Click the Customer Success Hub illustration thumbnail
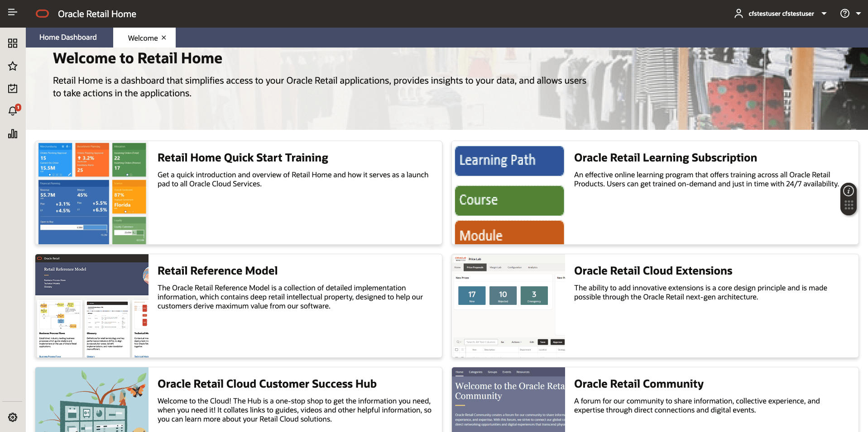 (x=92, y=399)
